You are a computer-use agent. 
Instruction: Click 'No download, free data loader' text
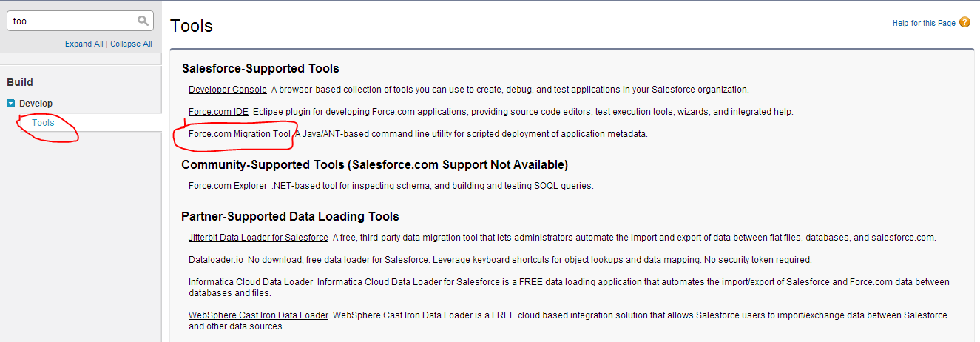530,260
